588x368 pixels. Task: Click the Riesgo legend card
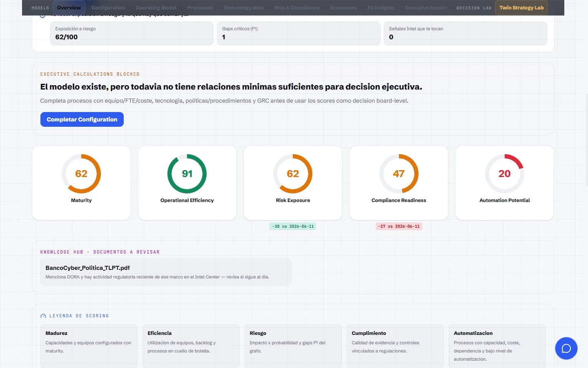pos(293,346)
